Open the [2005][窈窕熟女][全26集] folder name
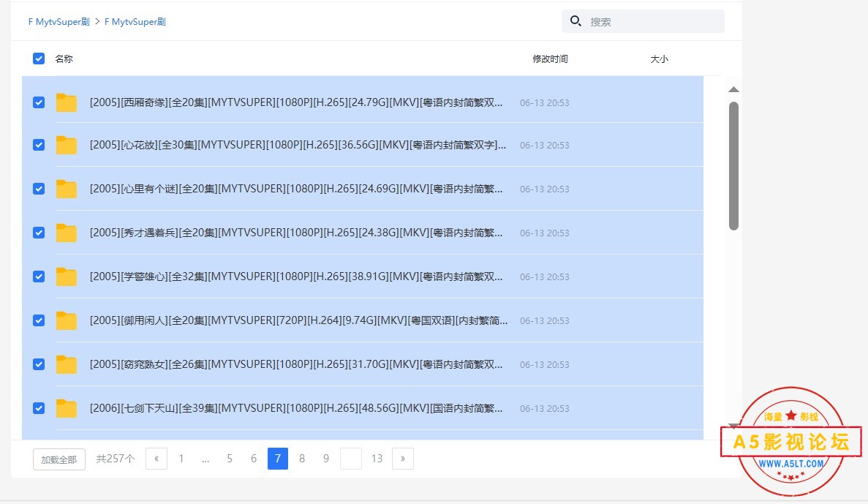 (296, 364)
